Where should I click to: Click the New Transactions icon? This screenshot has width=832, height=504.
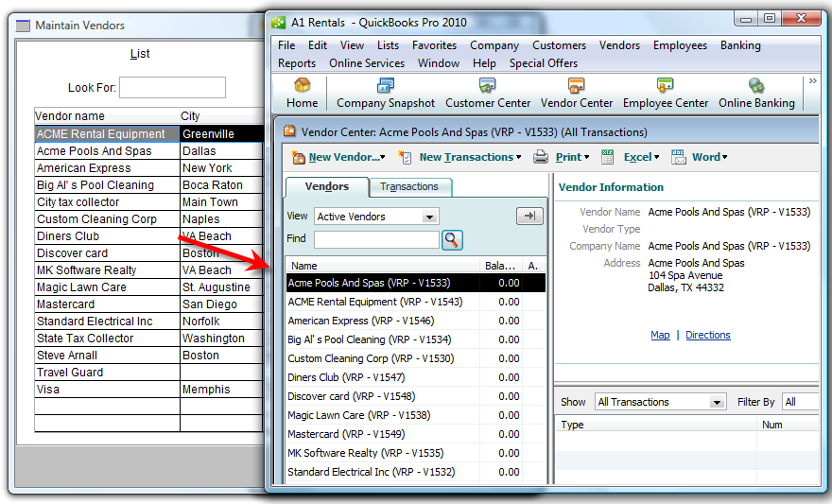click(x=405, y=157)
